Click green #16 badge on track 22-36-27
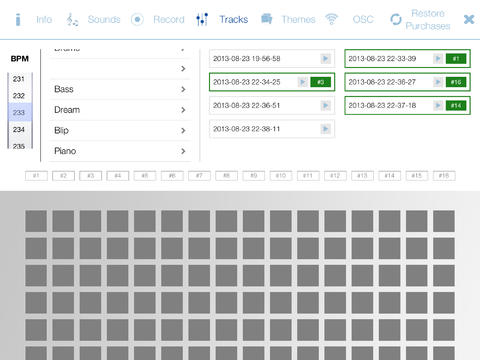Screen dimensions: 480x360 [x=456, y=82]
